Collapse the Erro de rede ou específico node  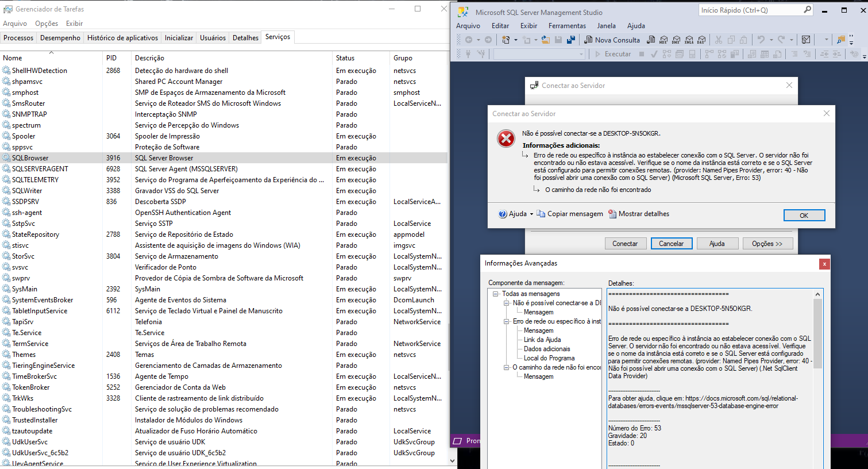coord(507,321)
